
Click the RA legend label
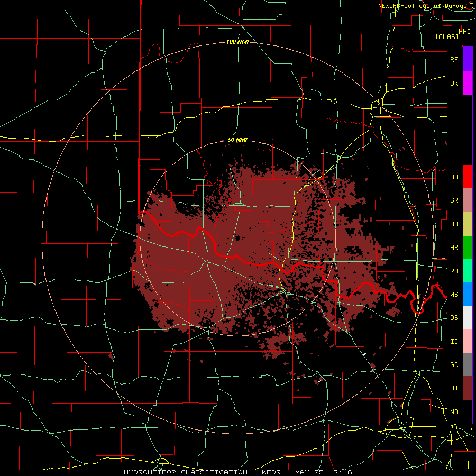click(x=454, y=271)
